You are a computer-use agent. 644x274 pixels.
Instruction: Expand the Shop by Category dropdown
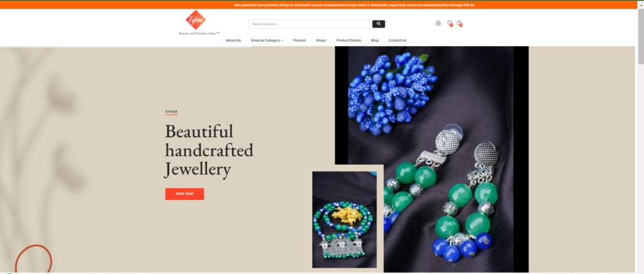click(267, 40)
